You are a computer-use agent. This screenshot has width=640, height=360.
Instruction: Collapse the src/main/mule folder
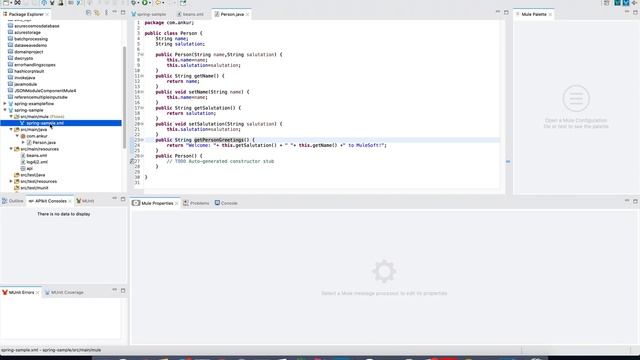coord(11,117)
